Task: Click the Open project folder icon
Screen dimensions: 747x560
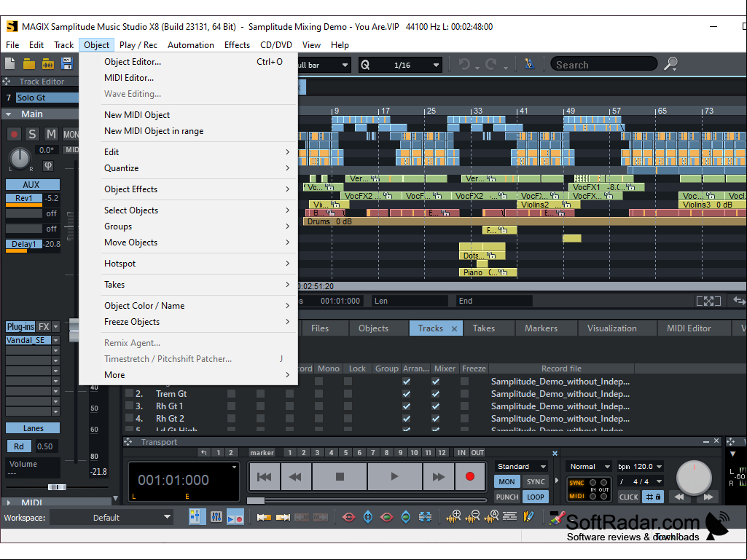Action: pyautogui.click(x=29, y=64)
